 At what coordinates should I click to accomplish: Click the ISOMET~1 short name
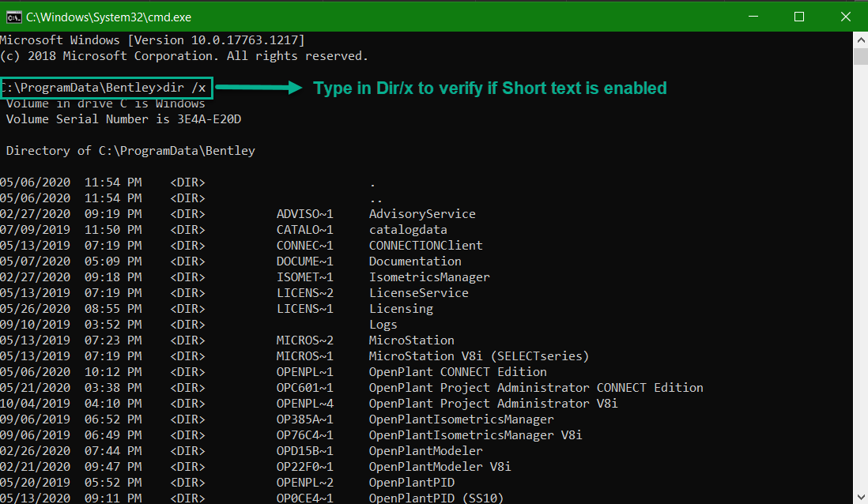coord(305,277)
